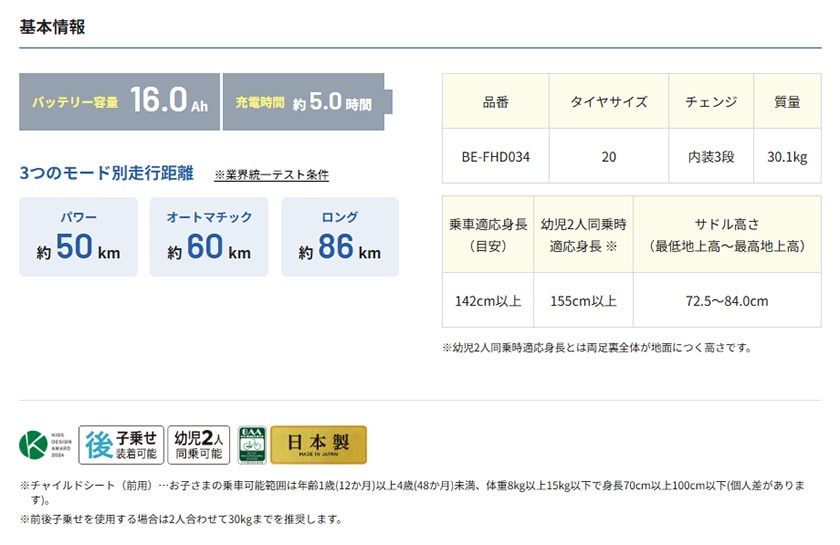The height and width of the screenshot is (545, 840).
Task: Click the 乗車適応身長（目安） header
Action: (488, 235)
